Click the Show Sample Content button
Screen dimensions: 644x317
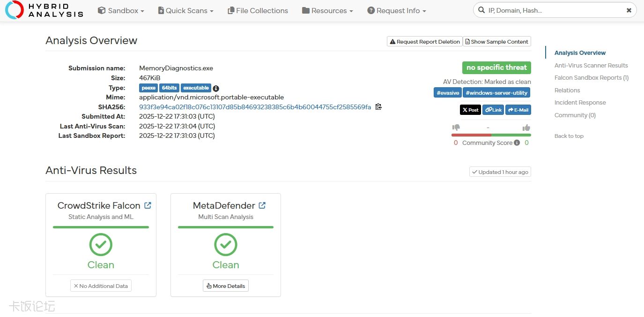coord(496,42)
